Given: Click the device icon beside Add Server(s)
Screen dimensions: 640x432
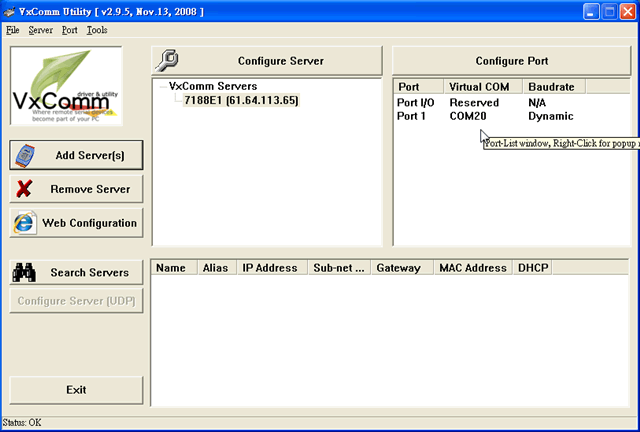Looking at the screenshot, I should pyautogui.click(x=26, y=155).
